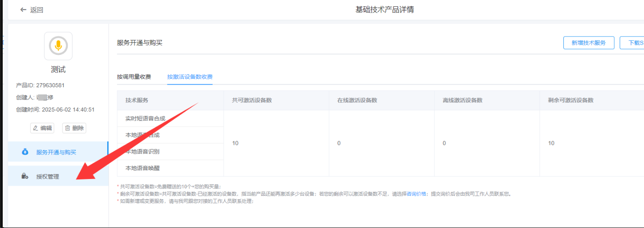This screenshot has height=228, width=644.
Task: Open the 咨询价格 link
Action: click(416, 194)
